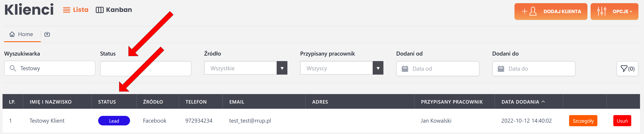The width and height of the screenshot is (644, 134).
Task: Sort by Data dodania column arrow
Action: 543,102
